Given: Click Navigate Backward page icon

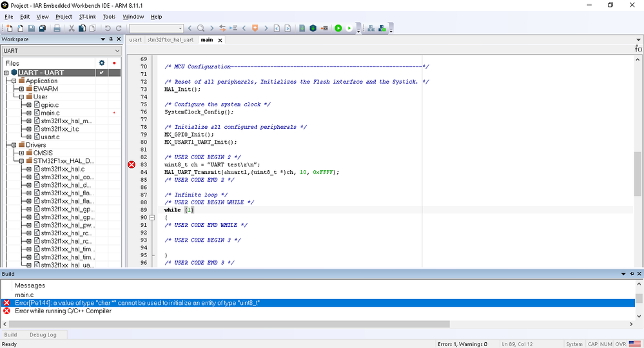Looking at the screenshot, I should coord(277,28).
